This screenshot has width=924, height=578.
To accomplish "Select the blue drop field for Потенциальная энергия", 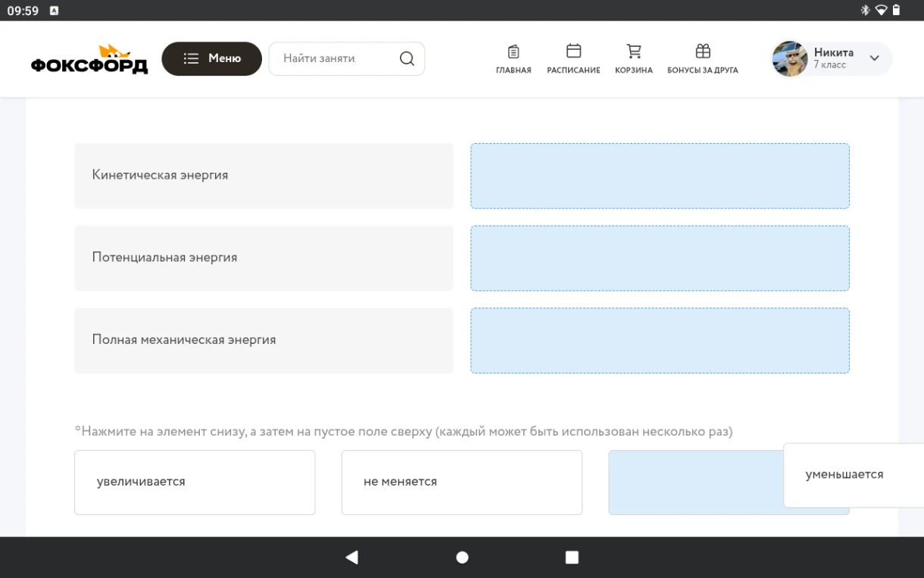I will [x=660, y=258].
